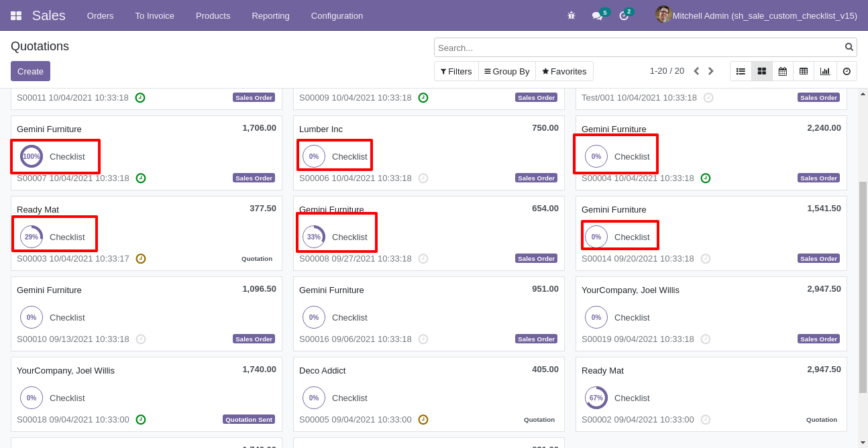Open the Ready Mat 377.50 quotation card
The width and height of the screenshot is (868, 448).
[x=146, y=233]
